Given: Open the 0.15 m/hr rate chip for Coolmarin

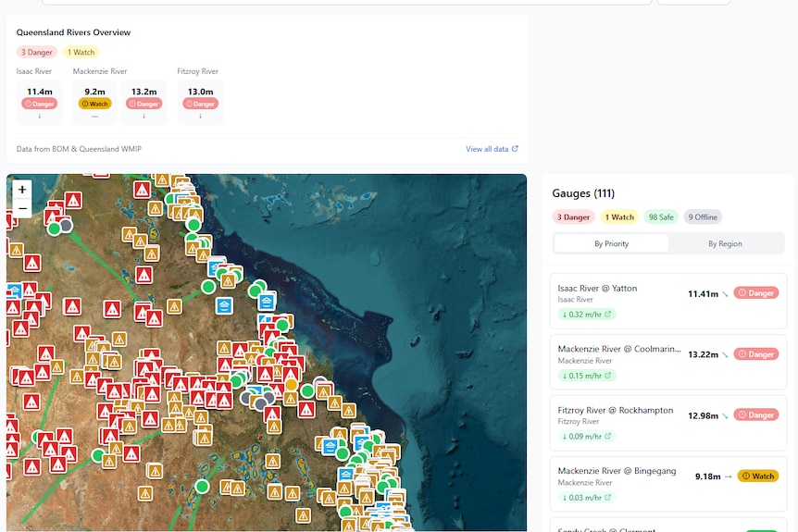Looking at the screenshot, I should tap(587, 376).
